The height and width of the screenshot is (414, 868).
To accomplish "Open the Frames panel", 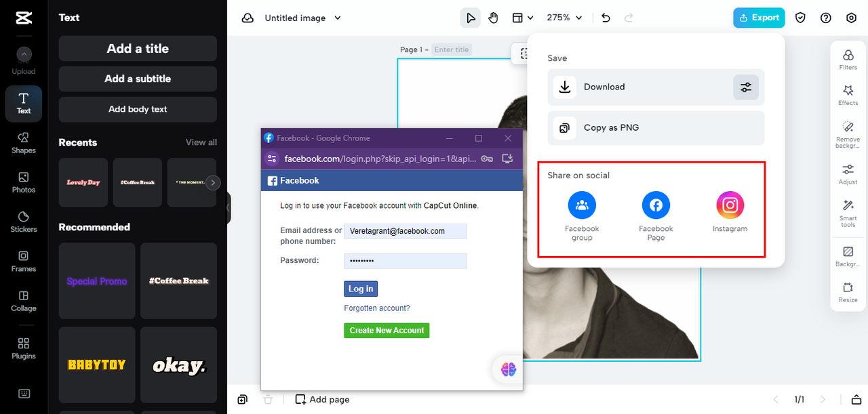I will pyautogui.click(x=24, y=261).
